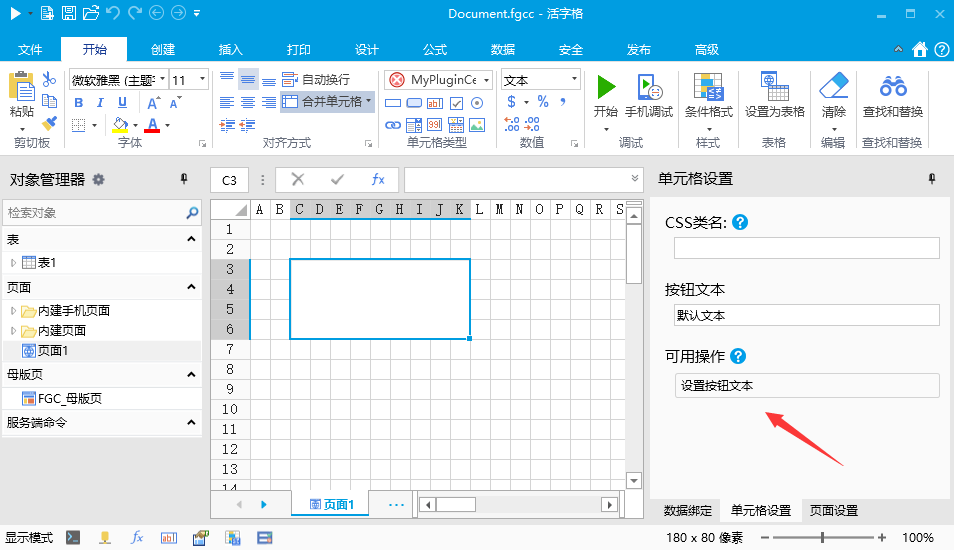The height and width of the screenshot is (550, 954).
Task: Decrease font size with the smaller A icon
Action: [x=176, y=103]
